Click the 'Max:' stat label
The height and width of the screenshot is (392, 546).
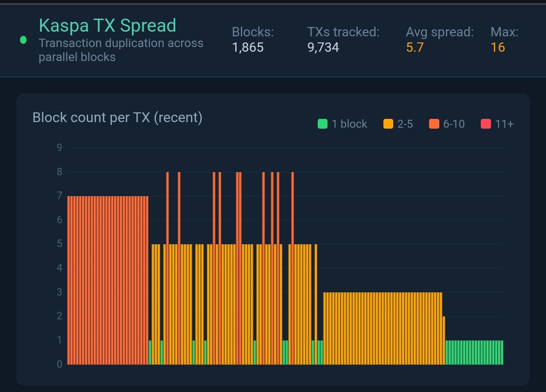(x=504, y=32)
